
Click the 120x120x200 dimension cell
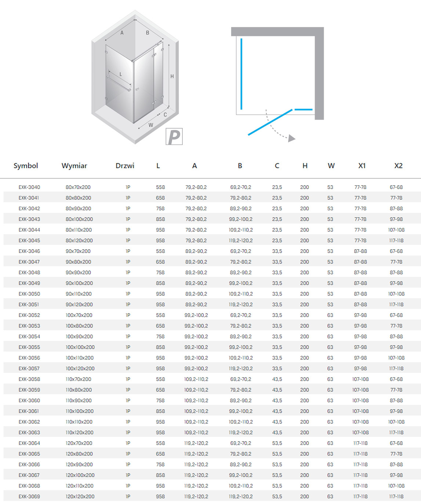tap(80, 497)
